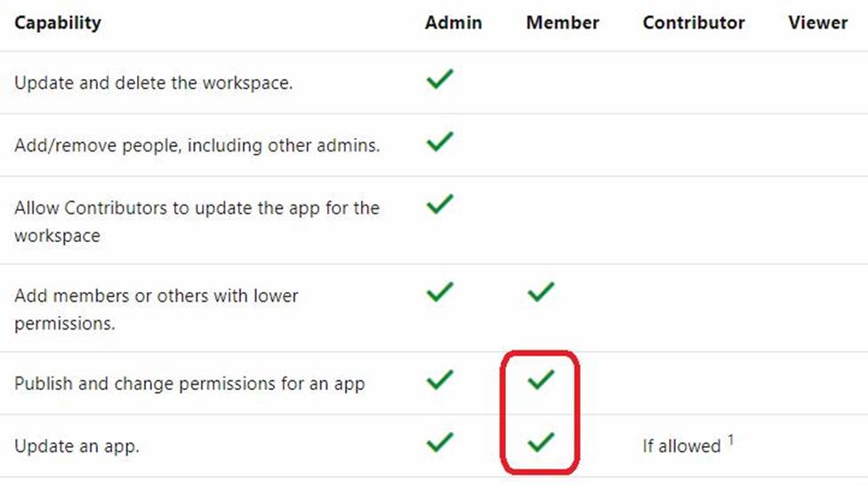Click the footnote 1 superscript link
Screen dimensions: 868x486
coord(731,440)
